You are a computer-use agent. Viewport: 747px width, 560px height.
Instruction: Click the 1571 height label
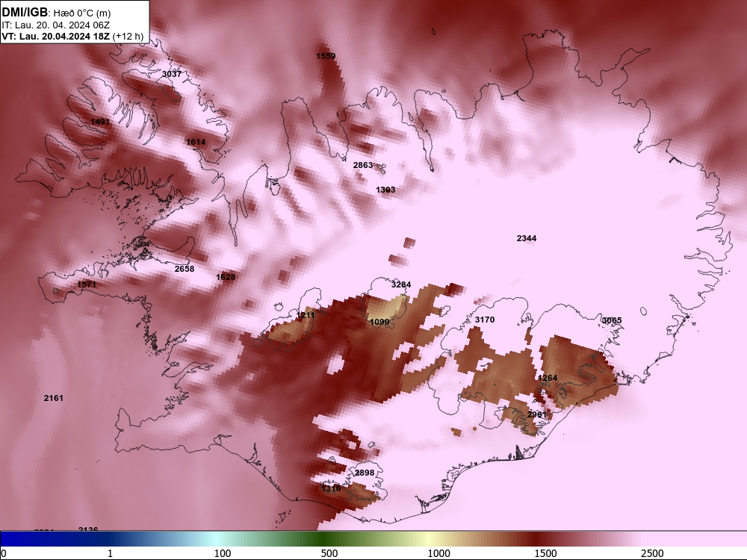coord(87,284)
